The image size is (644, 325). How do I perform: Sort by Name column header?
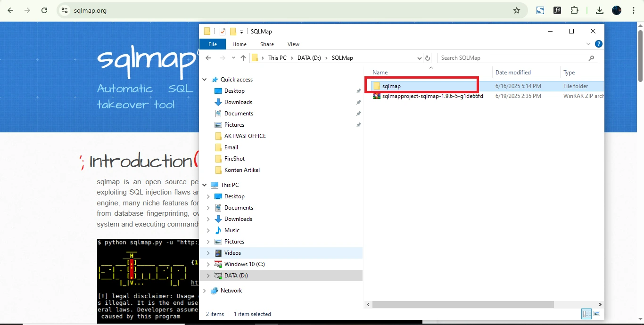(x=380, y=73)
